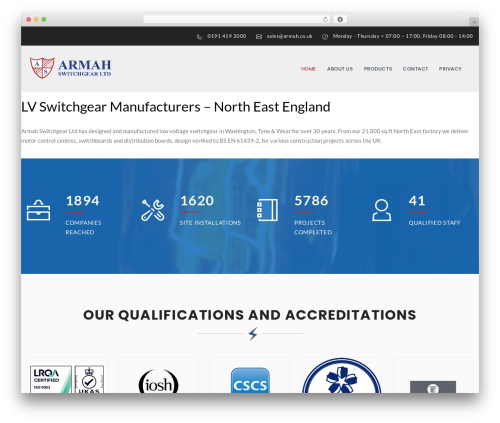Click the 1620 site installations counter

(197, 201)
